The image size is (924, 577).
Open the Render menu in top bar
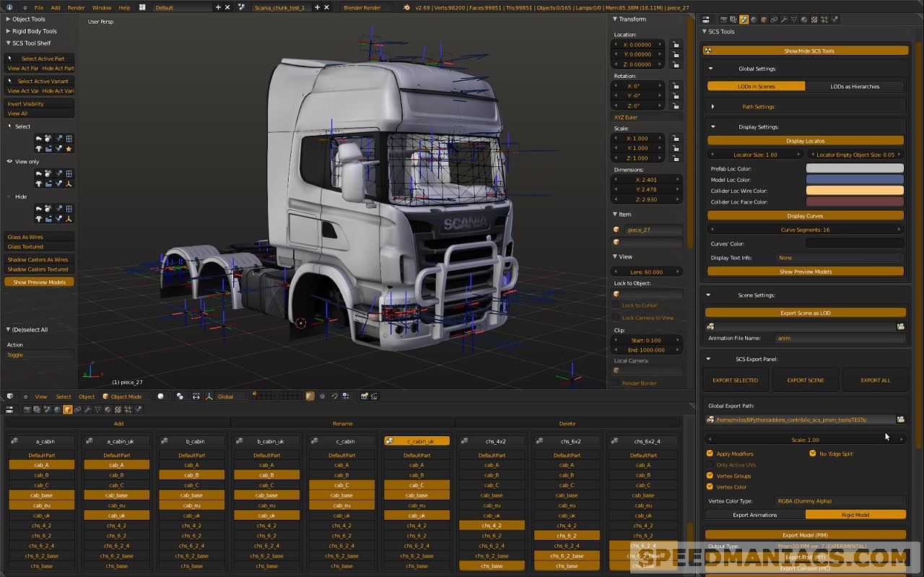pos(76,7)
